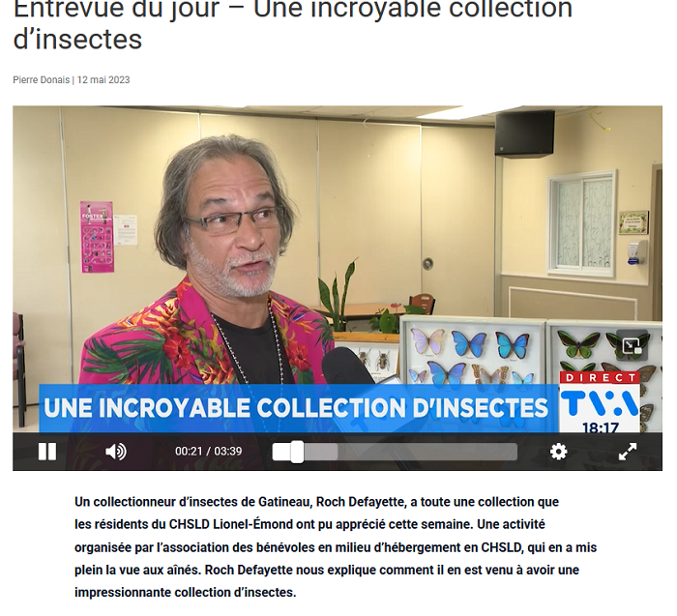
Task: Click the 12 mai 2023 date
Action: pos(103,80)
